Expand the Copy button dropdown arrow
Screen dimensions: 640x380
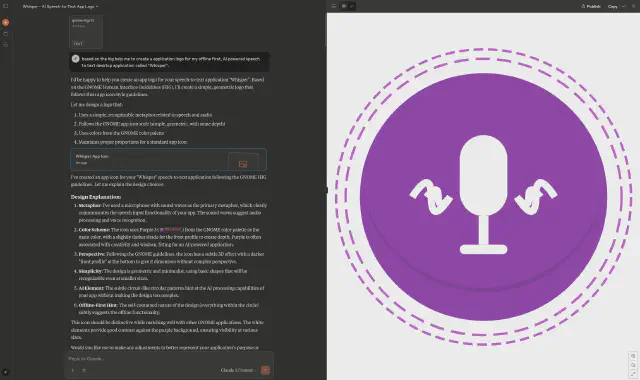623,7
